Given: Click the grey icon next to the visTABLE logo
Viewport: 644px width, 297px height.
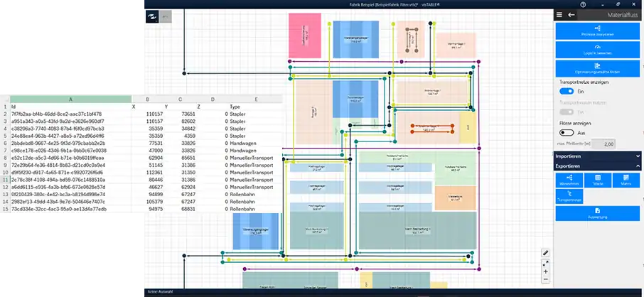Looking at the screenshot, I should tap(165, 16).
